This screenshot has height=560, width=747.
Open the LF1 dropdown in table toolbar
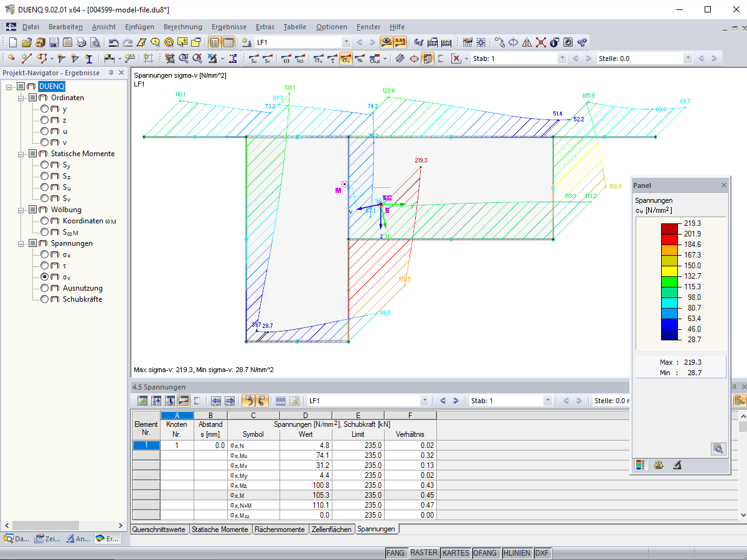pos(425,401)
